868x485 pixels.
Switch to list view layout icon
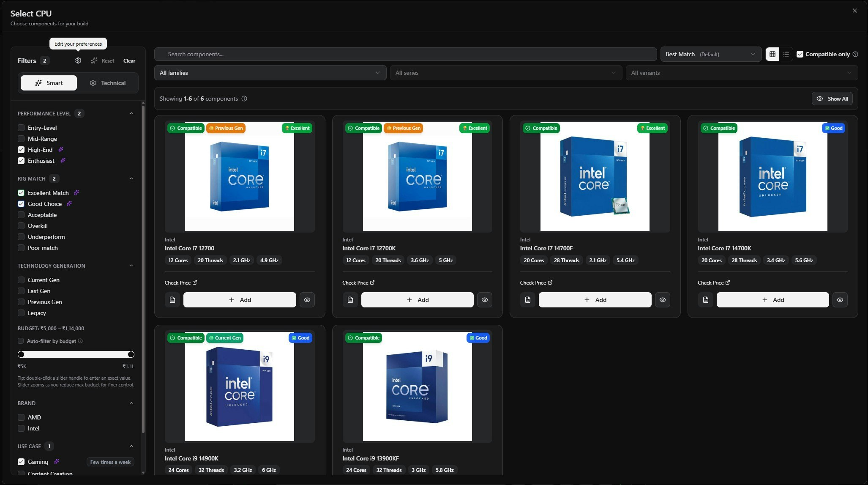coord(786,54)
